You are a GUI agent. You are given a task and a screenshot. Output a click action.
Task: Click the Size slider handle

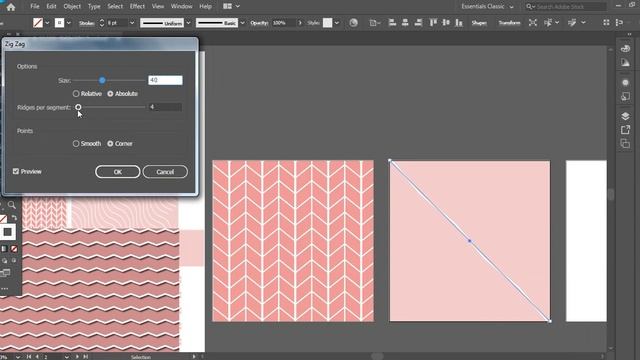point(102,80)
